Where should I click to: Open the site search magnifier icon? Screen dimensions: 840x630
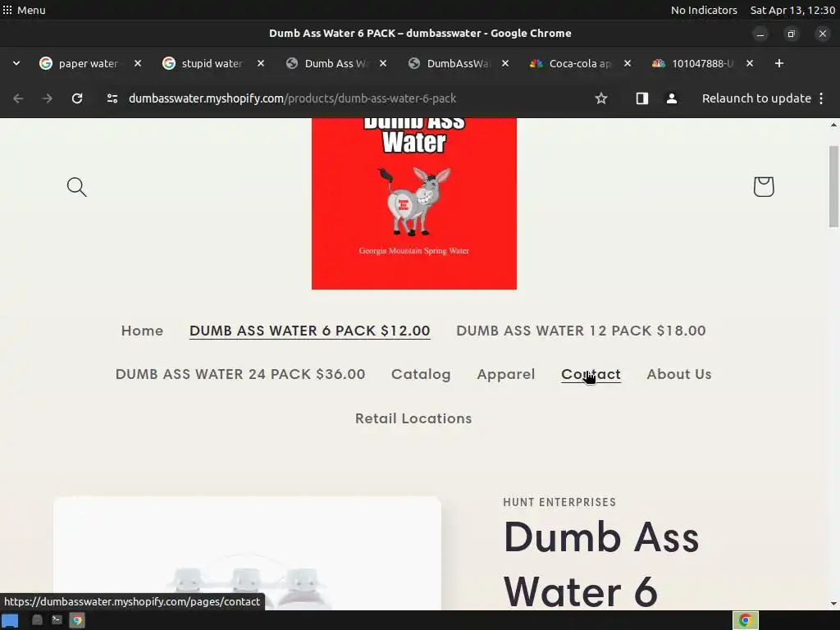(76, 187)
